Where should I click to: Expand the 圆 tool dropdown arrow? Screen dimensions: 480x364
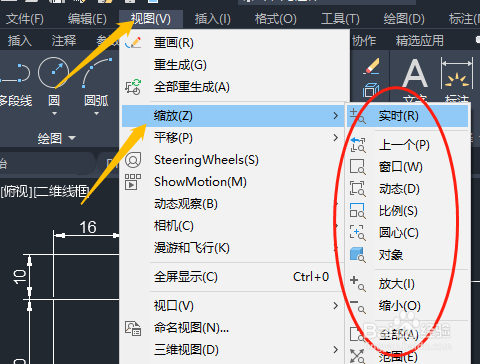(54, 114)
